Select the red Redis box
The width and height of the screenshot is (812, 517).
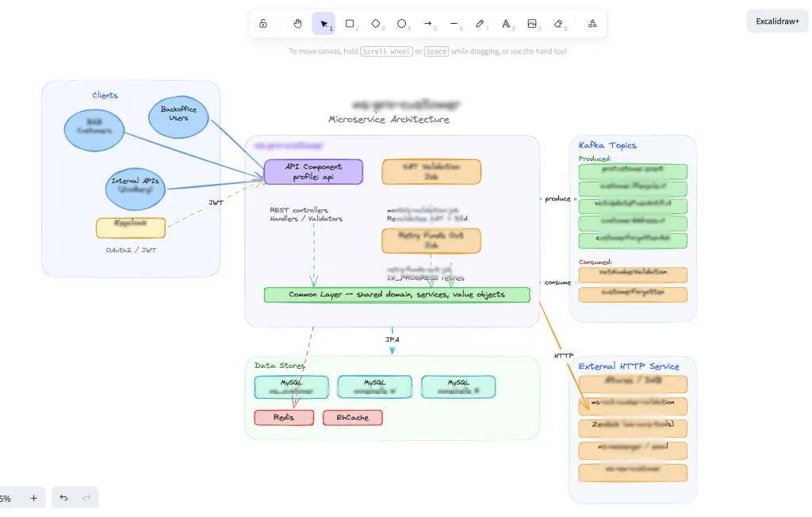tap(283, 417)
